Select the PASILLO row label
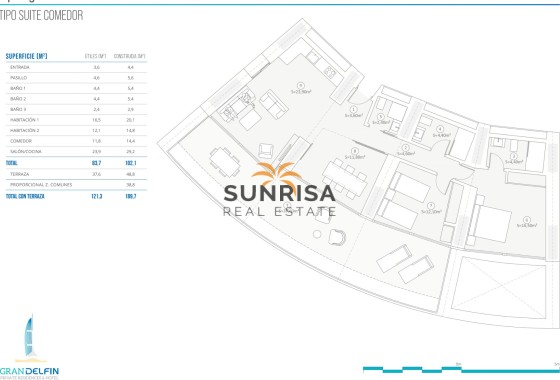Image resolution: width=560 pixels, height=380 pixels. click(x=19, y=78)
